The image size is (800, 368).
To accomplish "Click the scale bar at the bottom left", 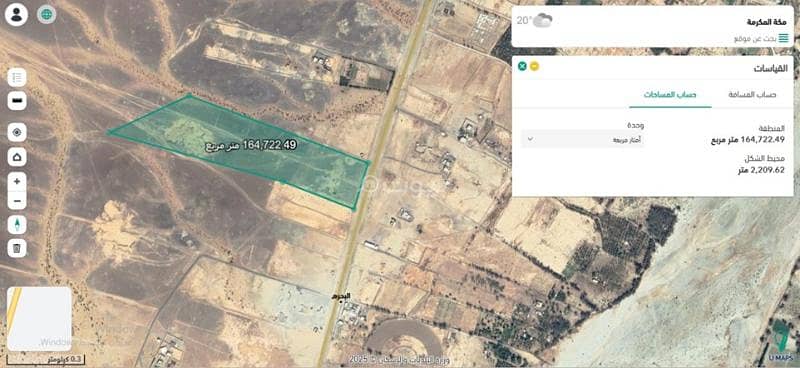I will point(46,360).
